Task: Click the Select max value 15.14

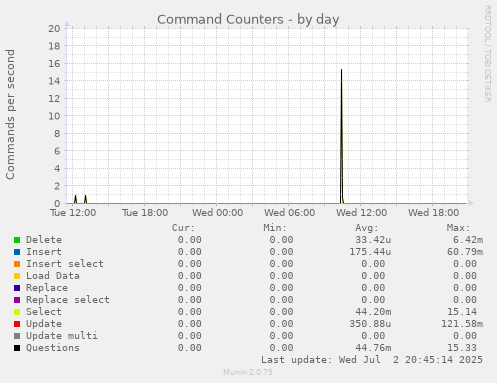Action: point(462,312)
